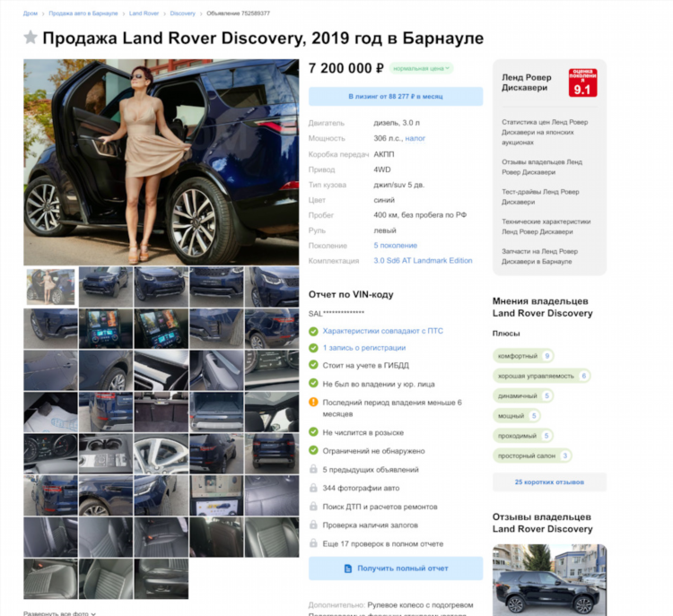Image resolution: width=673 pixels, height=616 pixels.
Task: Click the '1 запись о регистрации' link
Action: [364, 348]
